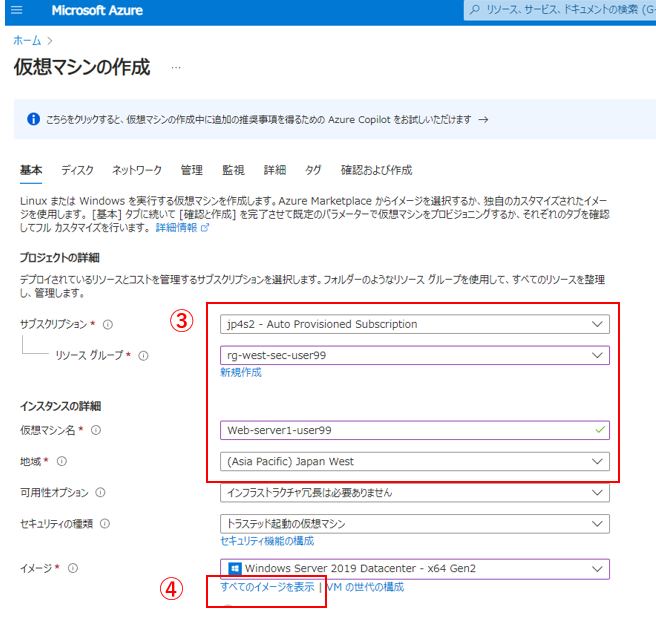
Task: Click the search magnifier icon
Action: click(x=474, y=10)
